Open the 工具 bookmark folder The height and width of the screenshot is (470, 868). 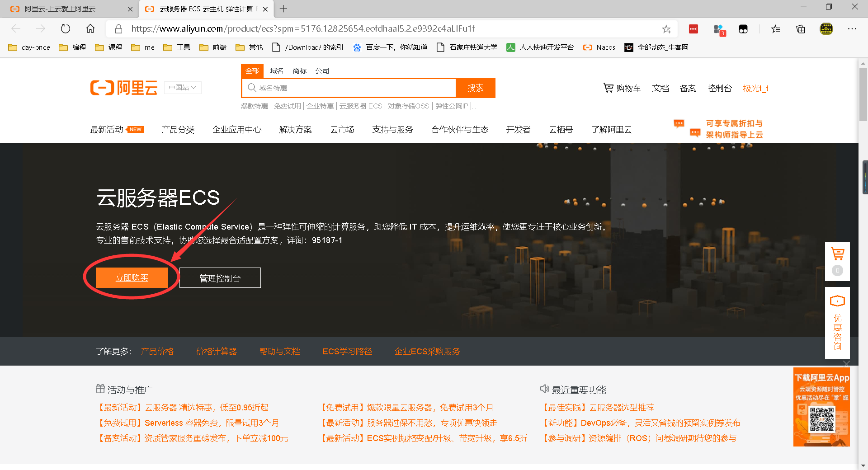[x=177, y=47]
